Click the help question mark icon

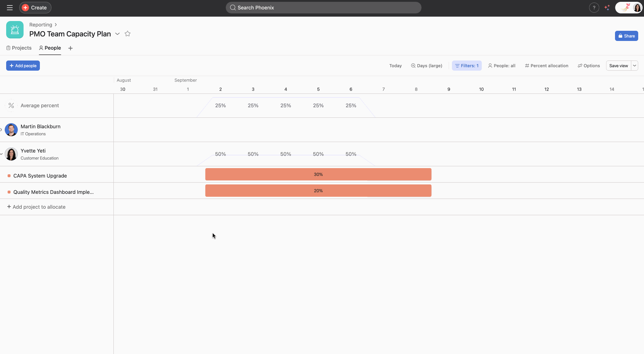(594, 8)
